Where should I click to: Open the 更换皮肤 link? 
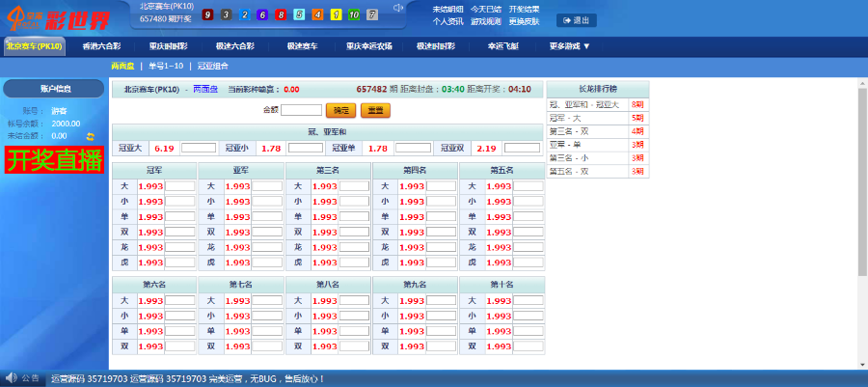pyautogui.click(x=525, y=21)
